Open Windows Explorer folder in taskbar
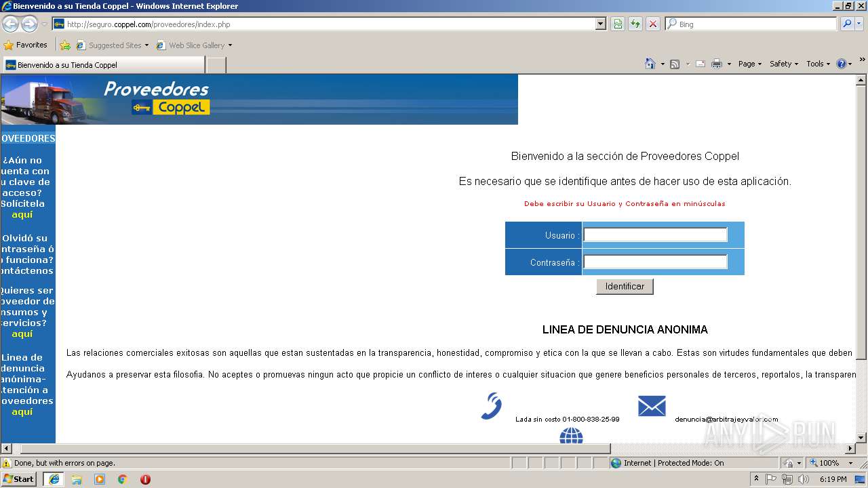 coord(77,479)
